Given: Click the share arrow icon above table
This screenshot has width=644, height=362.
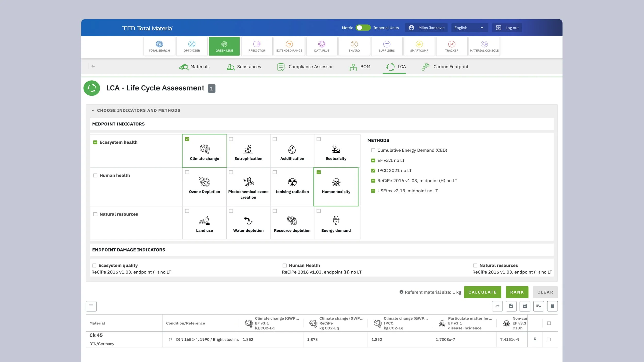Looking at the screenshot, I should point(497,306).
